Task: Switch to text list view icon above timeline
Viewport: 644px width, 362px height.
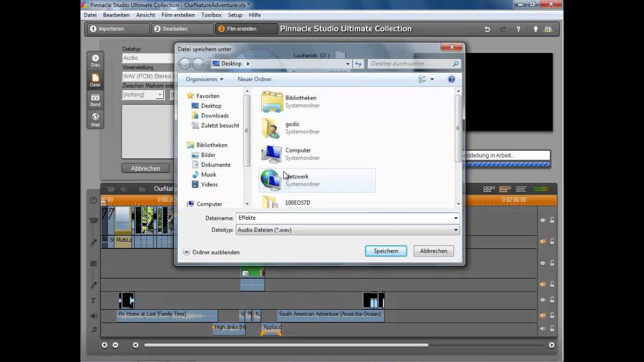Action: click(521, 189)
